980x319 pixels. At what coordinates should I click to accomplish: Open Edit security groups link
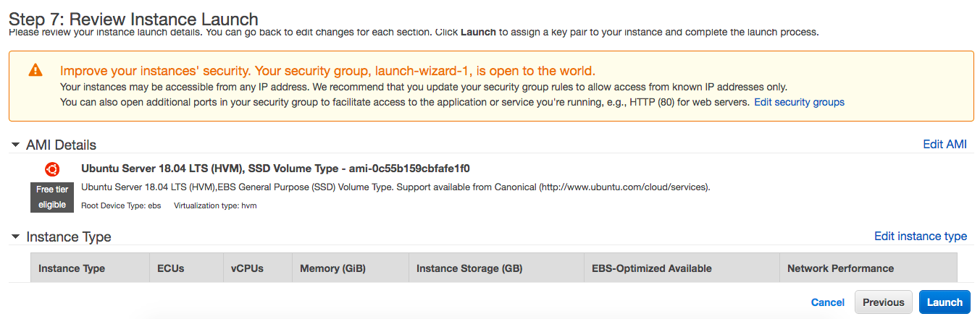point(799,102)
